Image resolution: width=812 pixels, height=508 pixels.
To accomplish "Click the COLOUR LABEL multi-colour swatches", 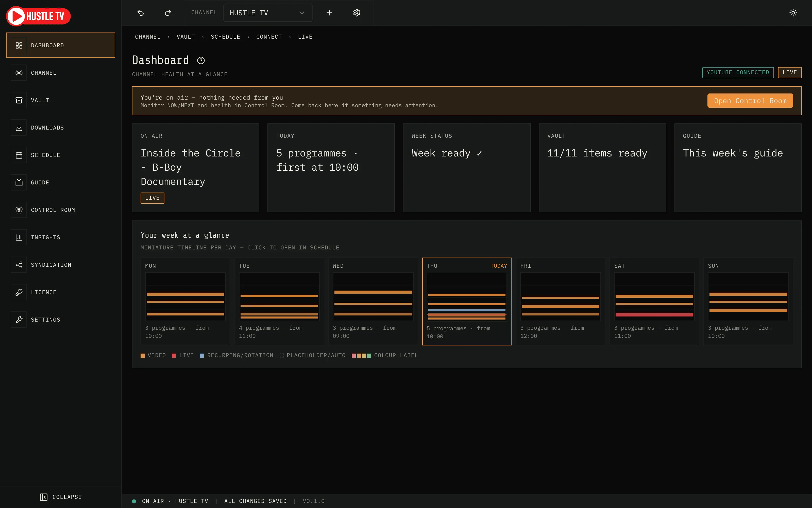I will [361, 355].
